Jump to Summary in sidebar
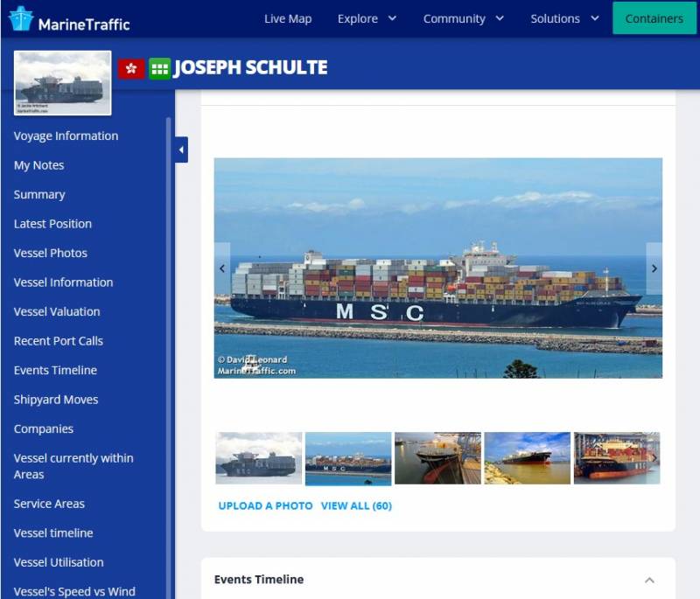700x599 pixels. pos(39,195)
